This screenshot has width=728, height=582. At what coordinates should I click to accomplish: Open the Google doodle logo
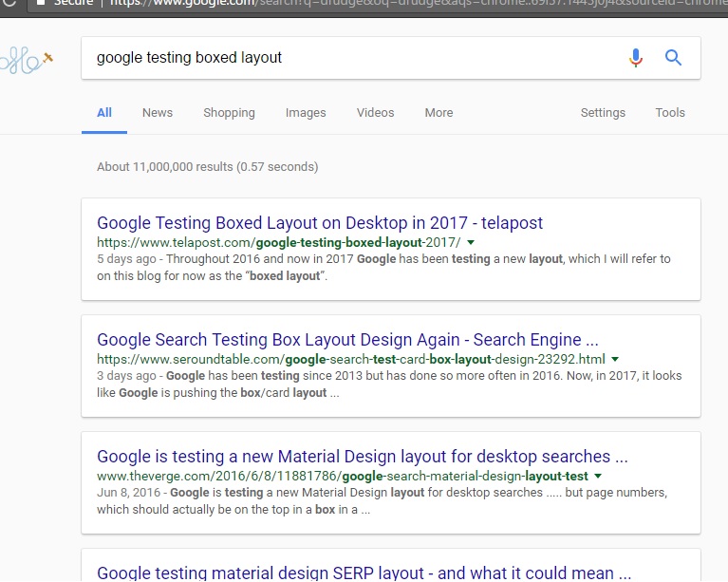click(26, 60)
